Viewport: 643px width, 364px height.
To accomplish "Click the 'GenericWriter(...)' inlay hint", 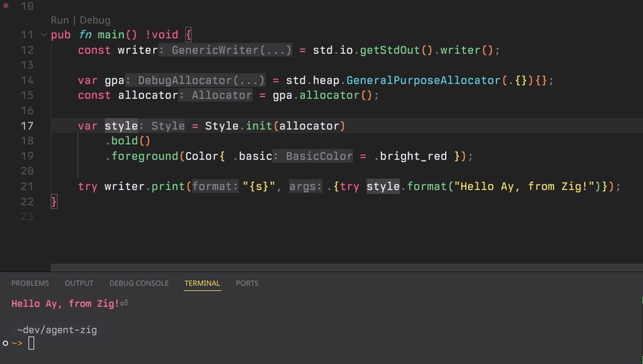I will pos(226,50).
